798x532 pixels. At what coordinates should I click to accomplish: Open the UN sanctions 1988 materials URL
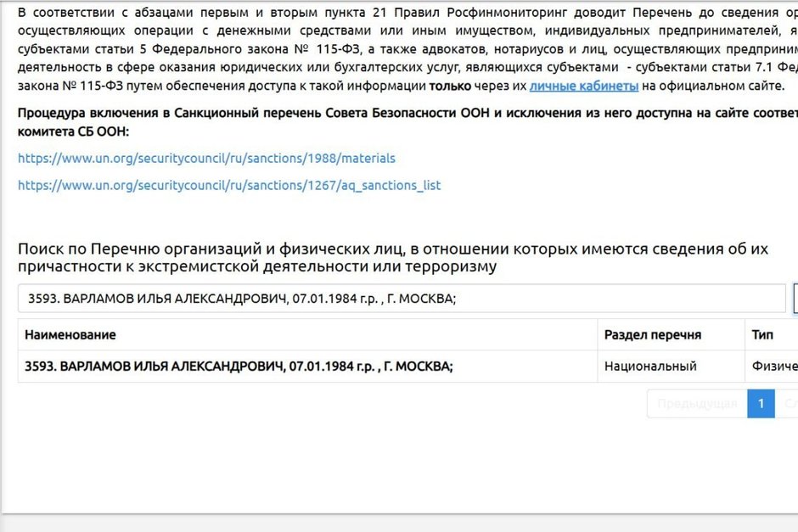coord(206,159)
